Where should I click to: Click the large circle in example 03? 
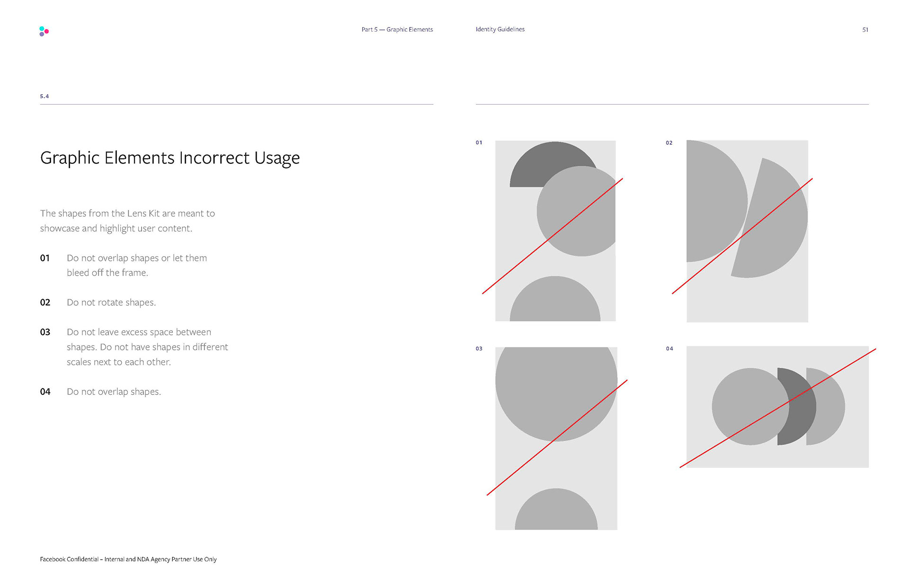556,394
